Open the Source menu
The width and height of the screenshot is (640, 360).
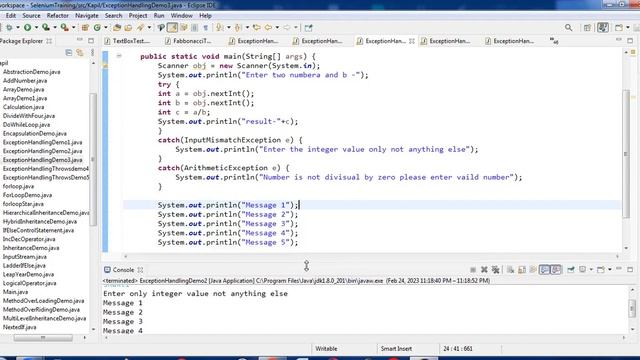pos(31,16)
